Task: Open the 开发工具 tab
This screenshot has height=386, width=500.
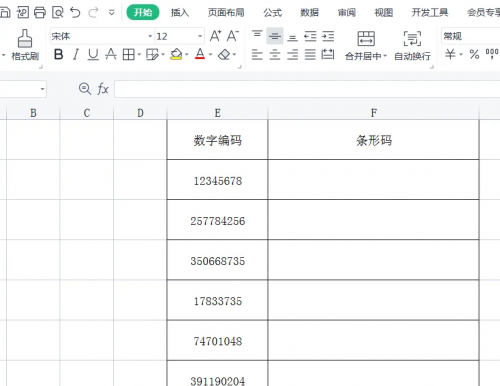Action: click(430, 13)
